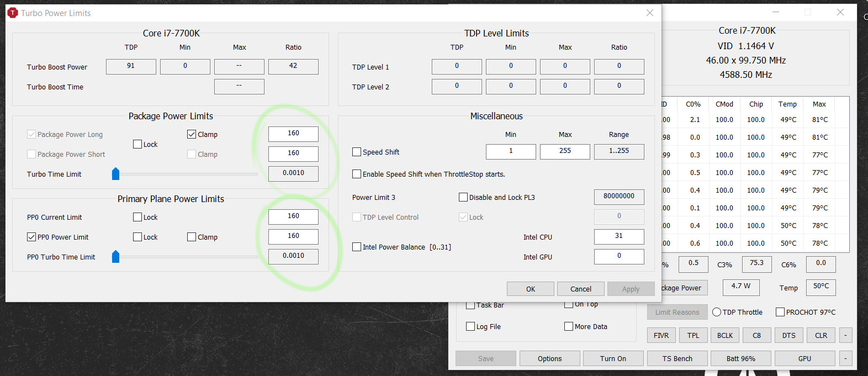
Task: Enable Lock for Package Power Limits
Action: coord(137,144)
